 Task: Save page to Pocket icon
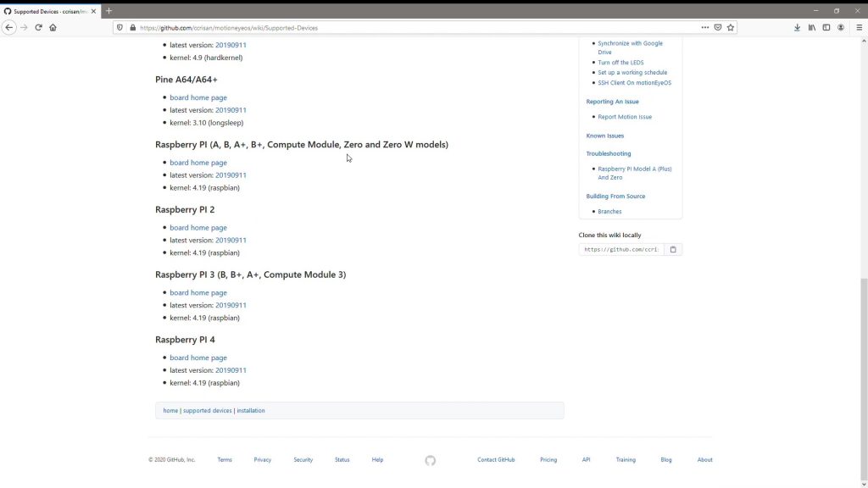tap(717, 27)
